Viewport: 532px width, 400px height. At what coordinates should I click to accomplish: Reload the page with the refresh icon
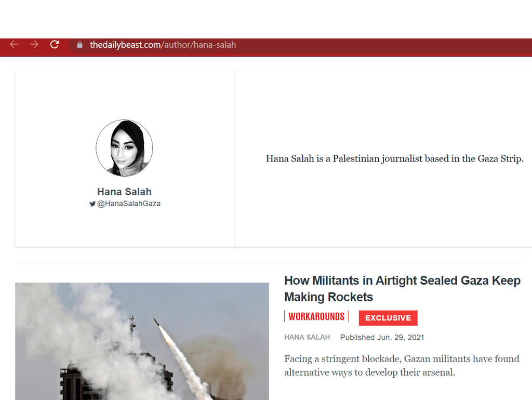[55, 45]
